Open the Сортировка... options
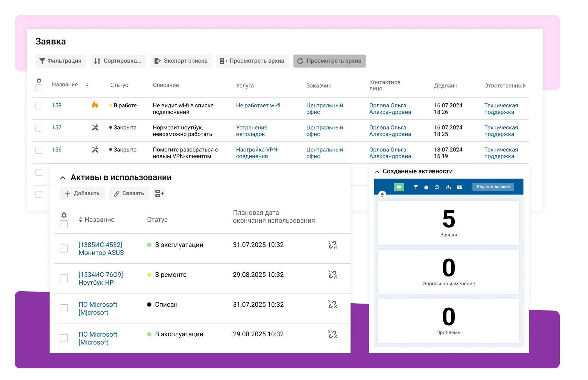 tap(118, 61)
